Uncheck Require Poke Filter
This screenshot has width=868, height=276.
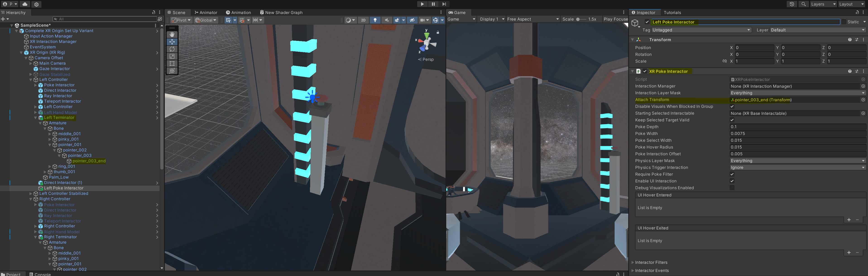click(x=732, y=174)
